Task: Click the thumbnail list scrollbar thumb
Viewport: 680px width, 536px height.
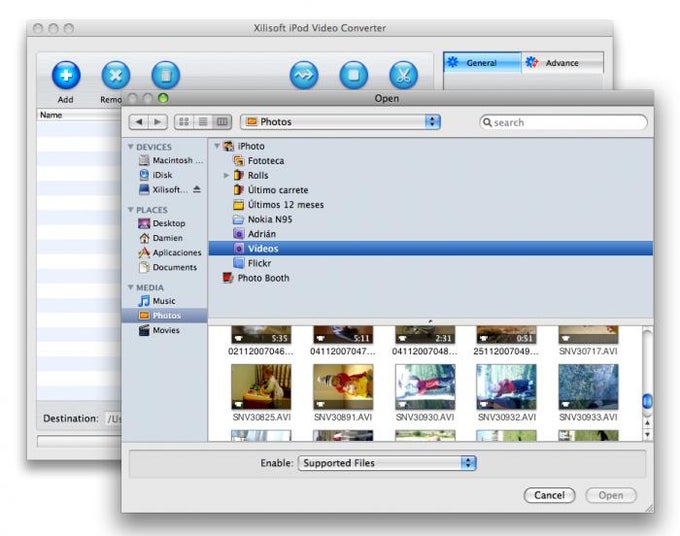Action: [x=647, y=401]
